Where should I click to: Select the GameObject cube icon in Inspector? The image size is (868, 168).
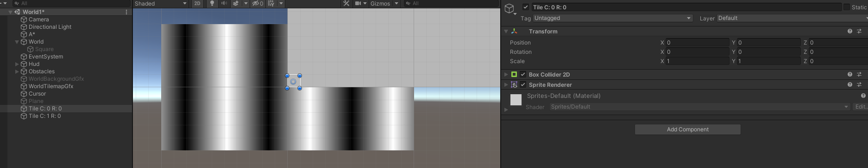point(509,8)
